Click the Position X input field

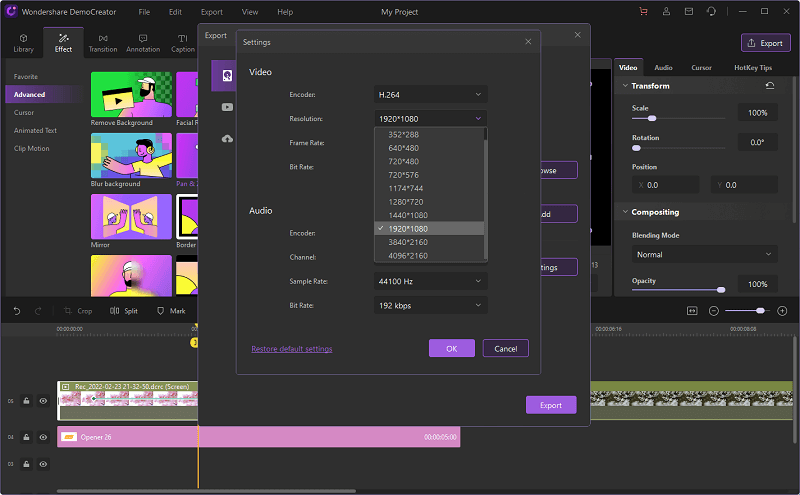(665, 185)
